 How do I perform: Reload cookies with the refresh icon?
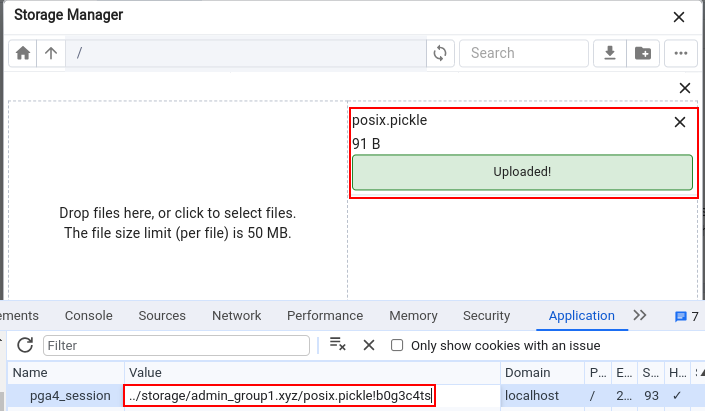25,345
